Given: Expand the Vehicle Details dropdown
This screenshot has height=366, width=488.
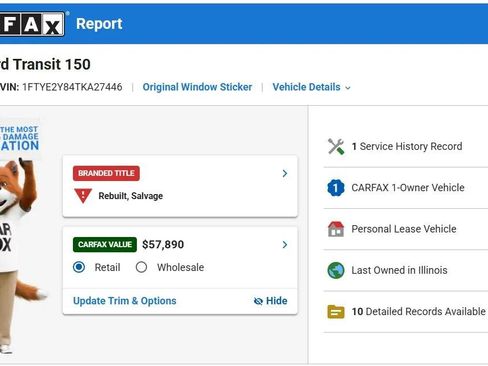Looking at the screenshot, I should [x=311, y=87].
